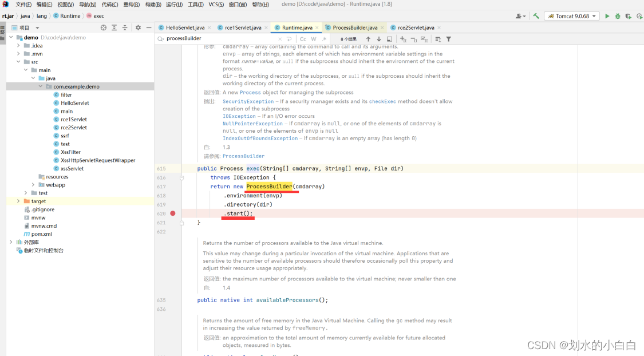Toggle multiline search mode icon
Viewport: 644px width, 356px height.
coord(438,39)
